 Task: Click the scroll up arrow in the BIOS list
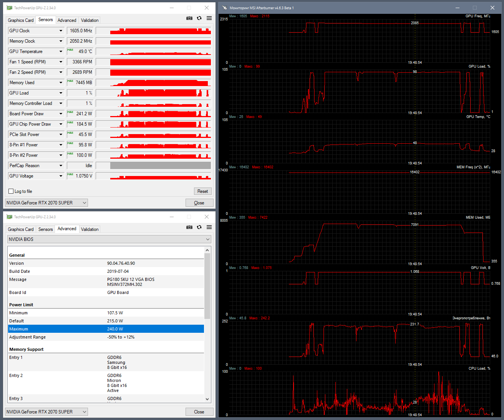pos(207,250)
